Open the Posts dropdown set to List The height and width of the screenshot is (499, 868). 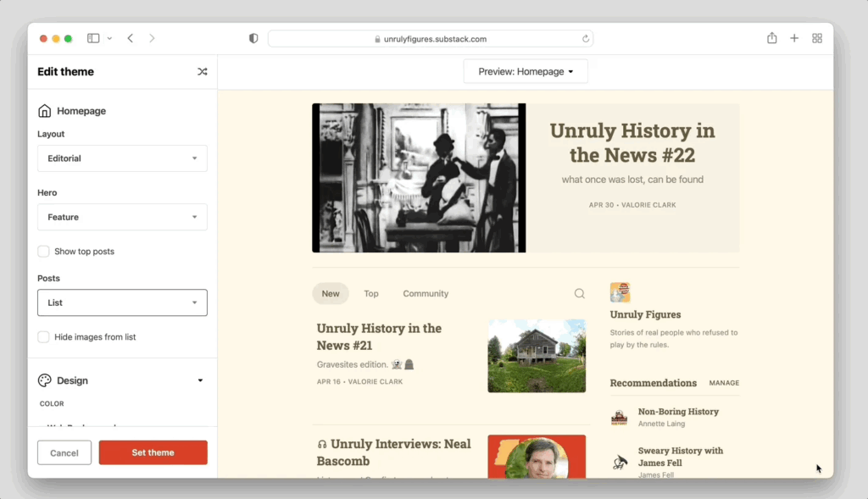pyautogui.click(x=122, y=302)
